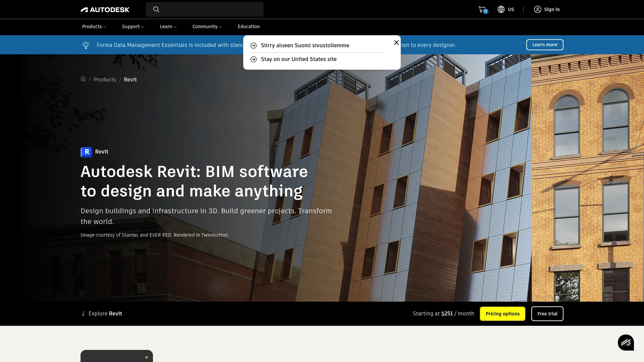This screenshot has width=644, height=362.
Task: Click the lightbulb icon in banner
Action: 86,45
